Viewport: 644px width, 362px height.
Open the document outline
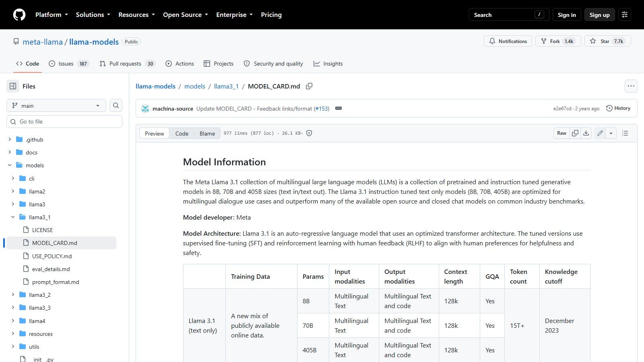[625, 133]
